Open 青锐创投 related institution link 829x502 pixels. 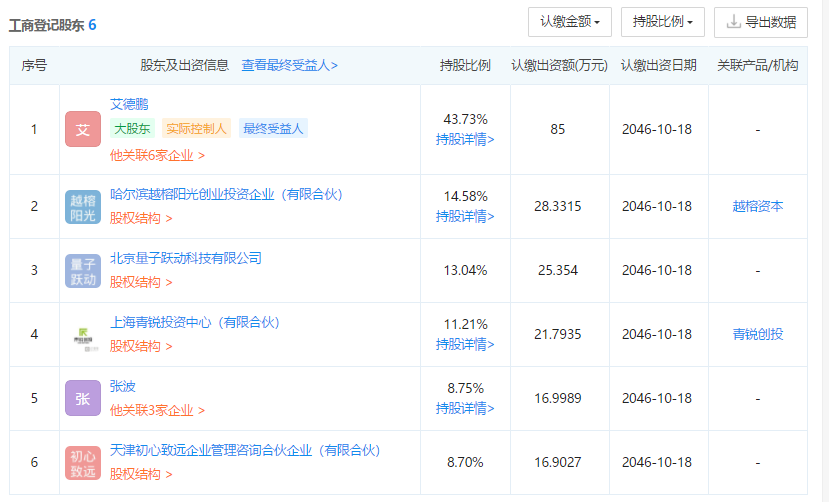[x=757, y=334]
